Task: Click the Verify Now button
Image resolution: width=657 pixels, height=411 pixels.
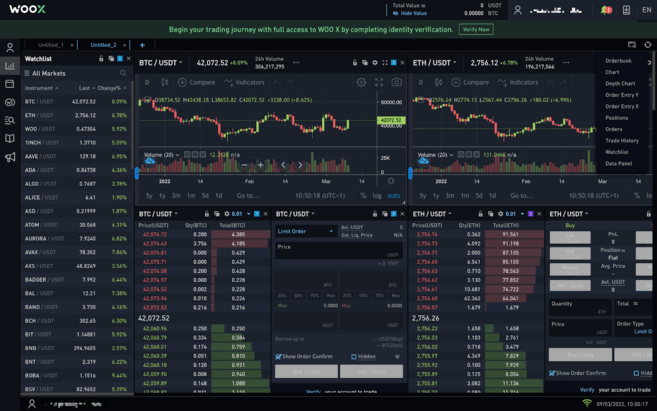Action: point(476,30)
